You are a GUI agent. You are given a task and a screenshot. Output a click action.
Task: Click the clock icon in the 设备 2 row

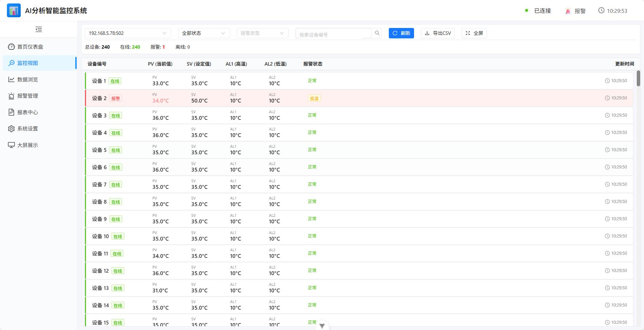point(607,98)
